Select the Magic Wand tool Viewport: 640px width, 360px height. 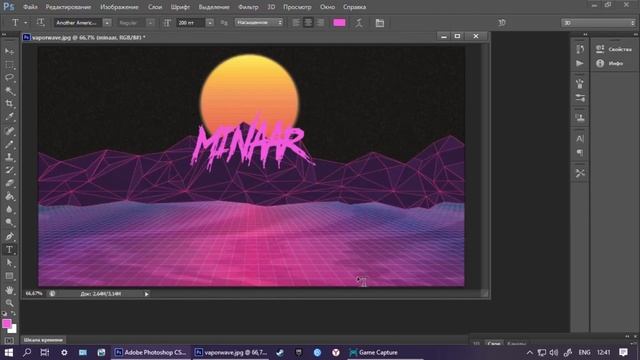[x=9, y=91]
